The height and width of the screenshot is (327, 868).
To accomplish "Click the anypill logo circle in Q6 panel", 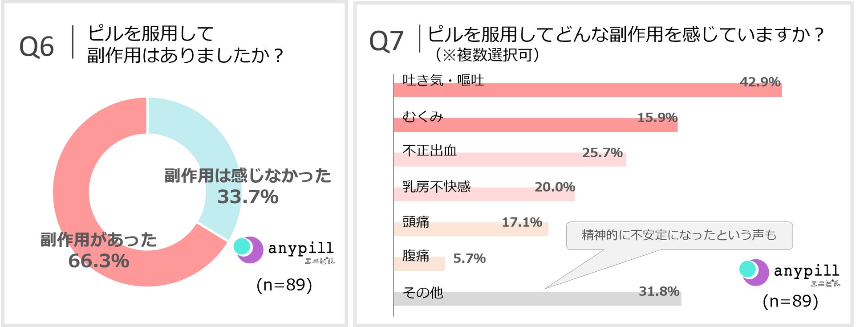I will point(248,249).
